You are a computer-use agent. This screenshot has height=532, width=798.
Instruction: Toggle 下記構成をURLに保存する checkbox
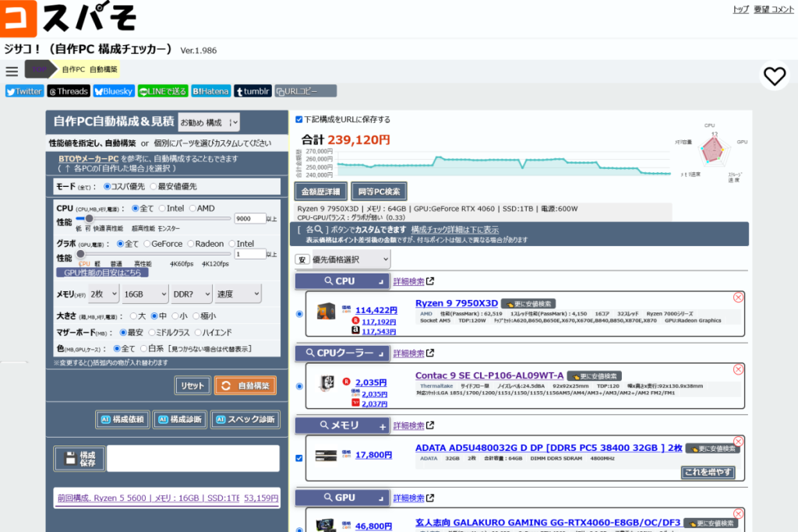299,119
